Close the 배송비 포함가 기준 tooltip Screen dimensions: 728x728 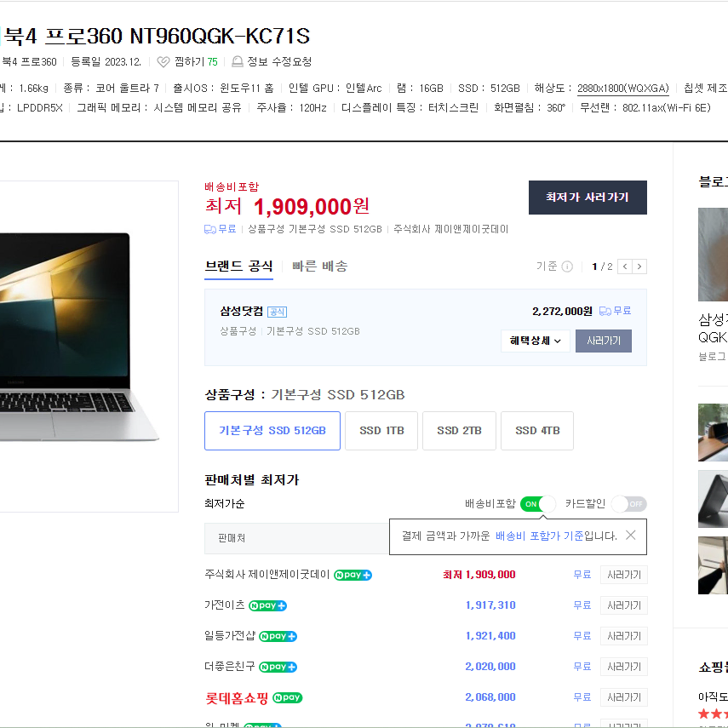630,536
